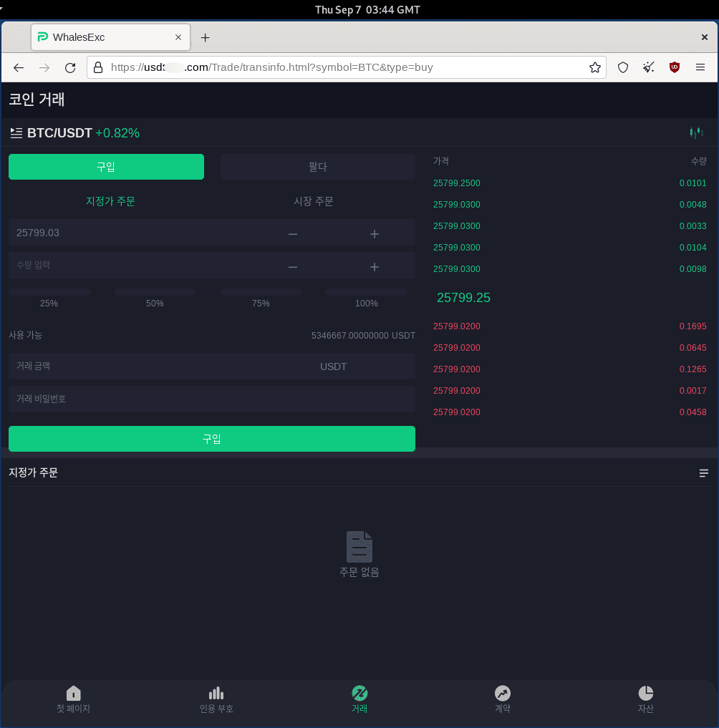This screenshot has height=728, width=719.
Task: Reload the page
Action: [x=70, y=68]
